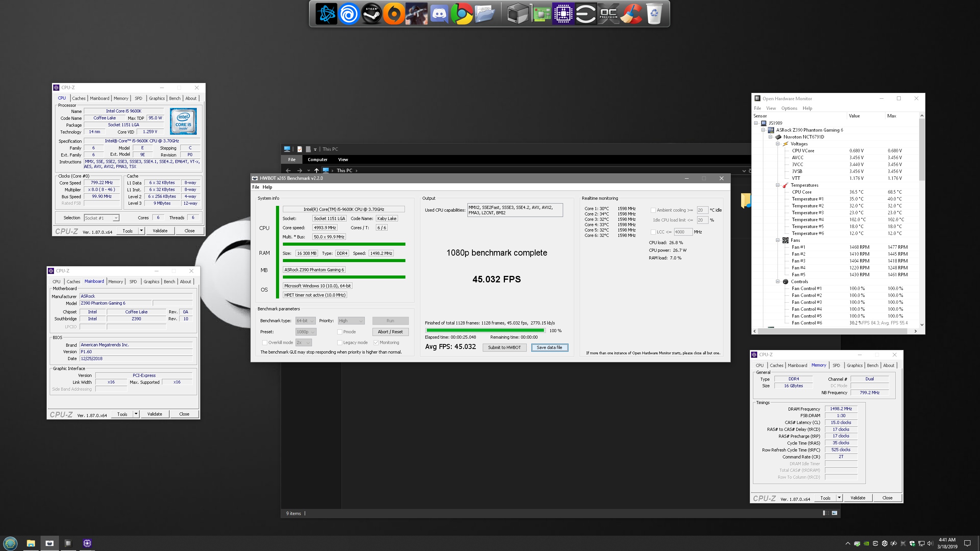Click Close in Memory CPU-Z window
Image resolution: width=980 pixels, height=551 pixels.
tap(887, 498)
